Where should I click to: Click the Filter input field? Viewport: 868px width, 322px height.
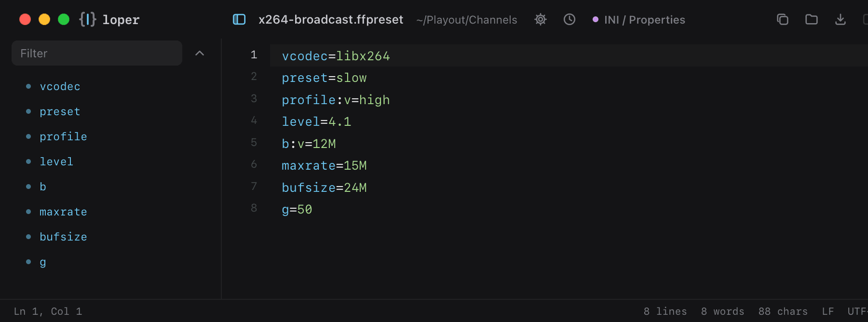97,53
